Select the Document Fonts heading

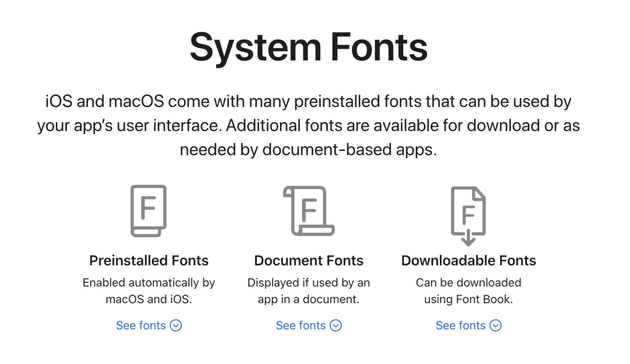(x=309, y=261)
